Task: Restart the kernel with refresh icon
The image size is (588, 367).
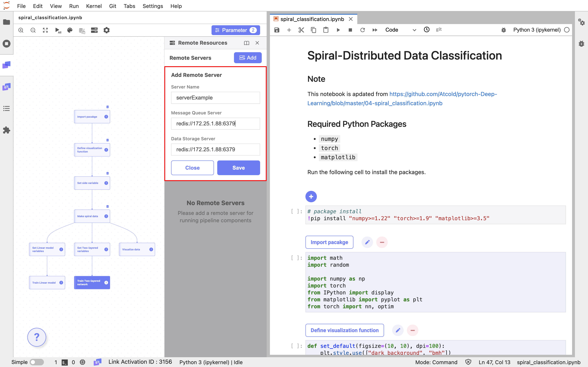Action: pos(362,30)
